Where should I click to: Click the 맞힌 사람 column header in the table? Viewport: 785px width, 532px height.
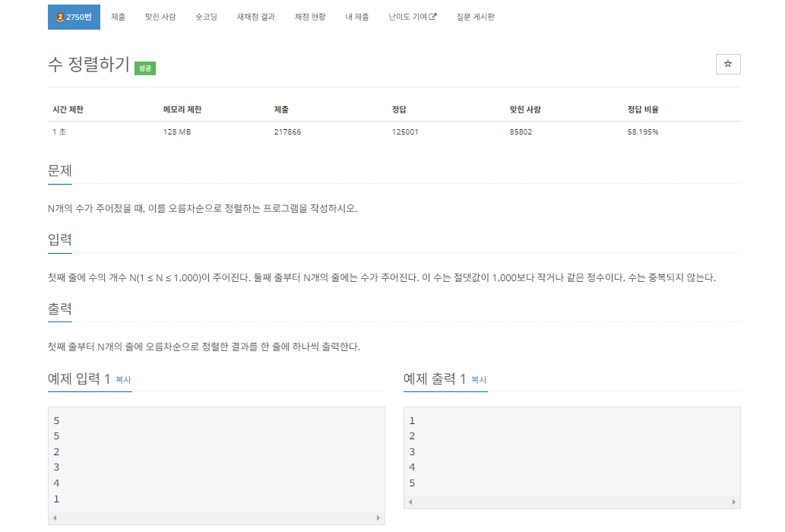click(x=525, y=109)
